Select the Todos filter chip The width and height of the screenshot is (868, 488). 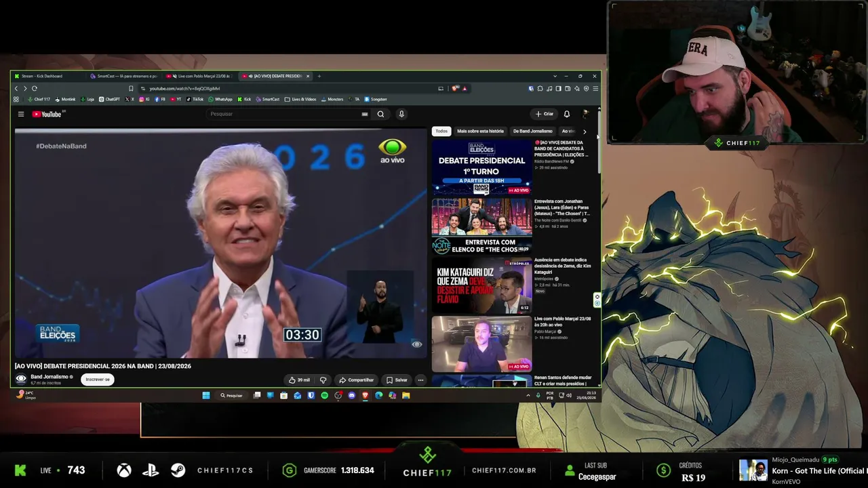point(441,131)
